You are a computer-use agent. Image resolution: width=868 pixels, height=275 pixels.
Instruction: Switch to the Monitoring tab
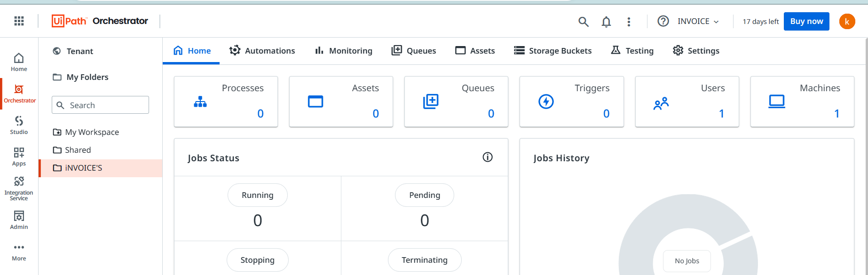343,51
